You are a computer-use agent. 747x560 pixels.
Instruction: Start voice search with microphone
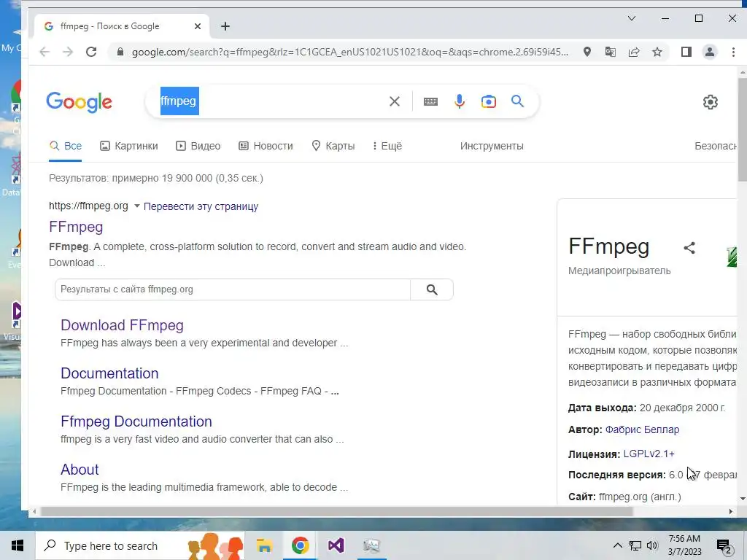460,101
